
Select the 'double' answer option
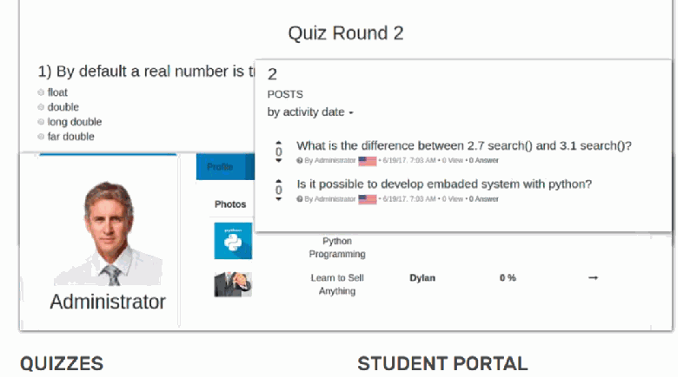pos(41,107)
